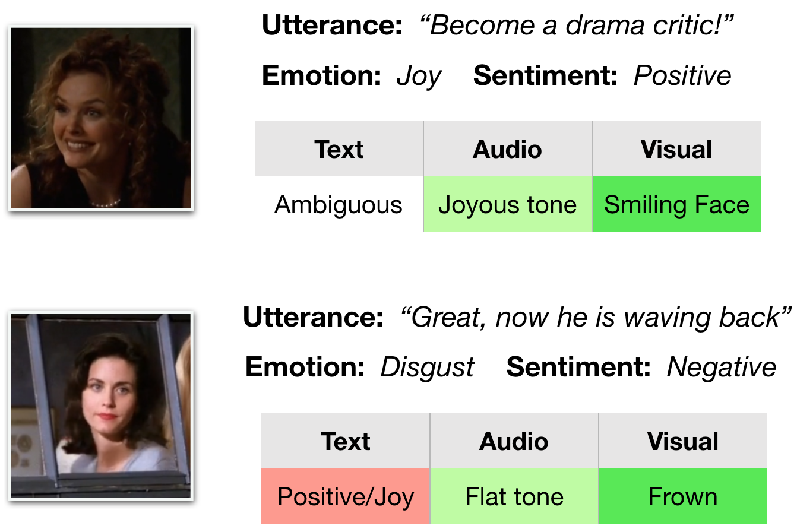The image size is (797, 532).
Task: Click the Text header in lower table
Action: tap(346, 441)
